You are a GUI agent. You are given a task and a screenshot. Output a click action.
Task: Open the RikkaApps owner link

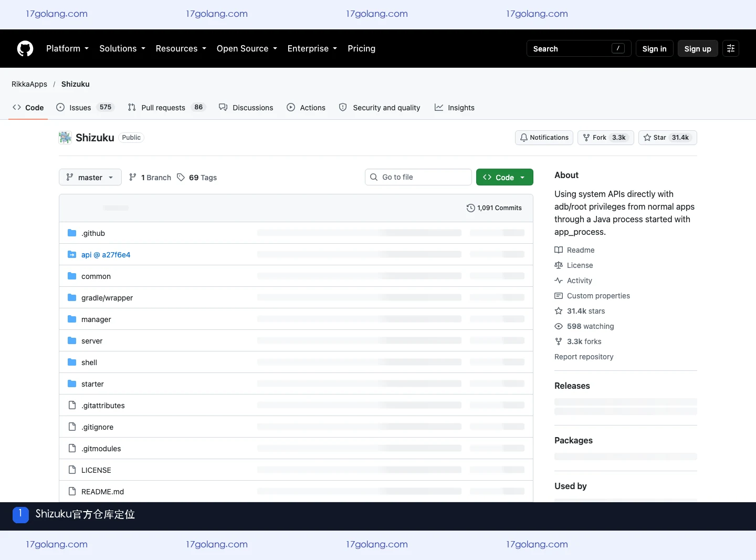click(29, 84)
